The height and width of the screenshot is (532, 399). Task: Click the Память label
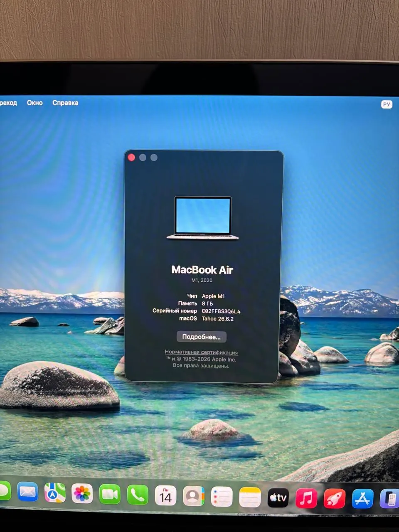187,303
